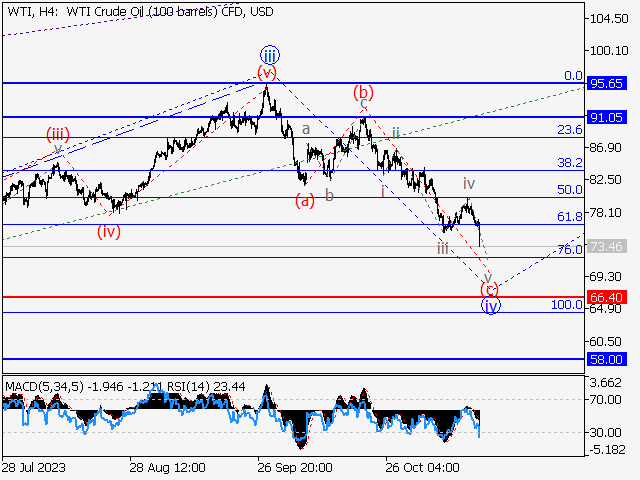
Task: Click the 95.65 price level label
Action: [607, 83]
